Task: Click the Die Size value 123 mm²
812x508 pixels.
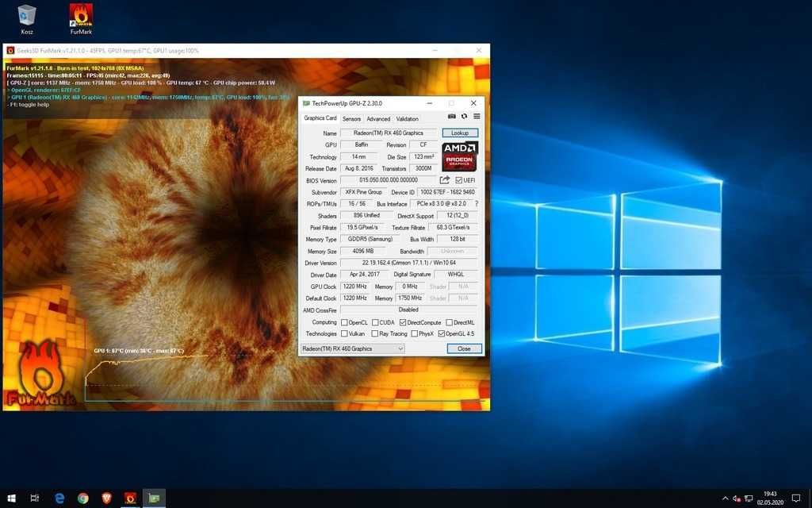Action: [423, 157]
